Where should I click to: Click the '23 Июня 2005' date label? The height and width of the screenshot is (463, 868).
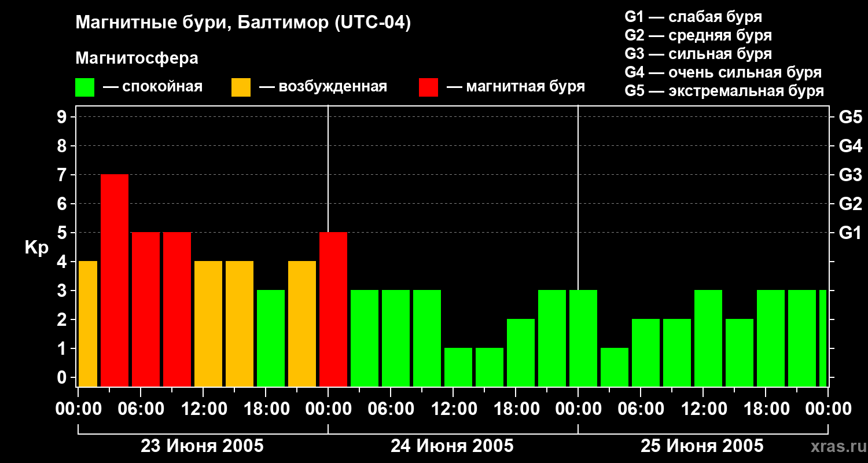203,446
